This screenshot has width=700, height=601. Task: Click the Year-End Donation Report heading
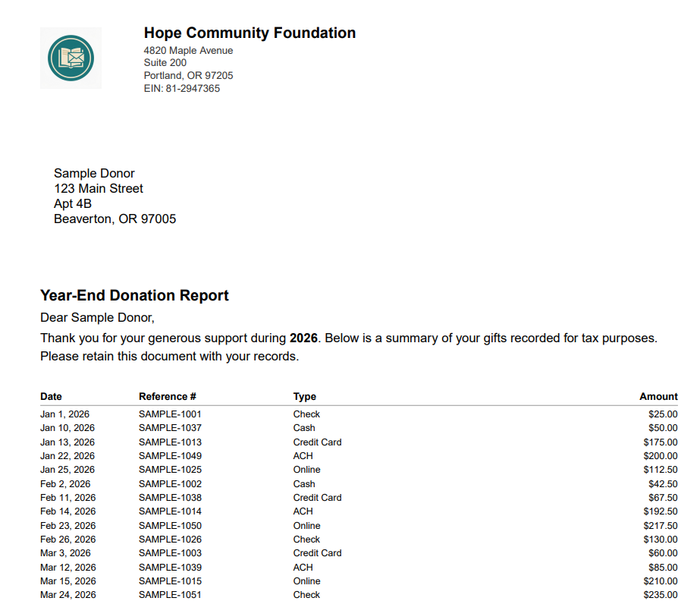(x=134, y=295)
